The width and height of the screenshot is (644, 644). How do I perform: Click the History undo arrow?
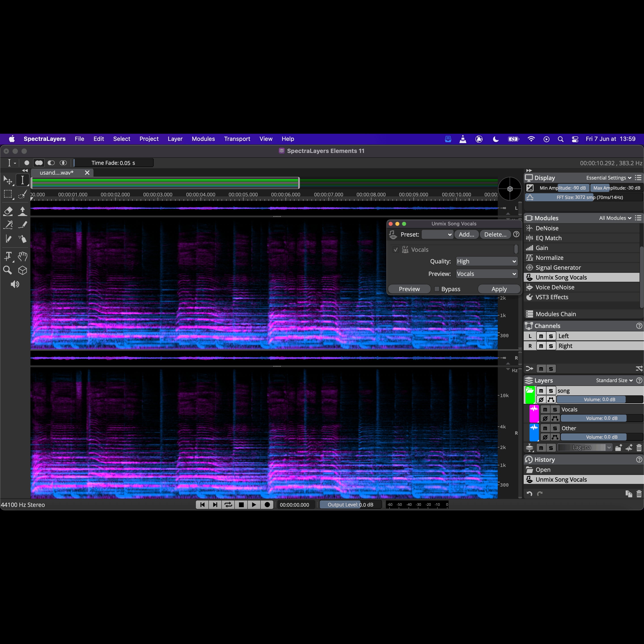tap(529, 494)
